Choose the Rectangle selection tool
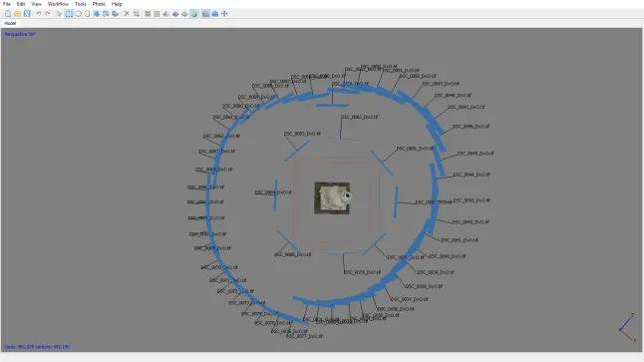This screenshot has height=362, width=644. pyautogui.click(x=69, y=14)
